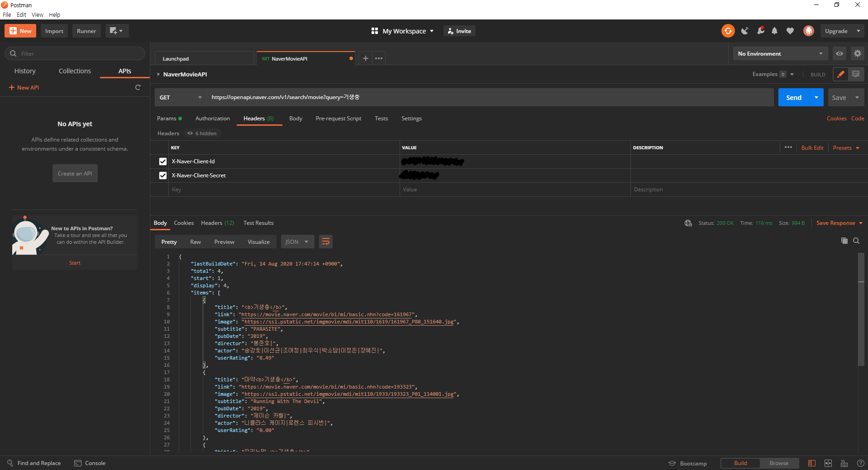Open the Save options arrow
The image size is (868, 470).
click(x=857, y=97)
